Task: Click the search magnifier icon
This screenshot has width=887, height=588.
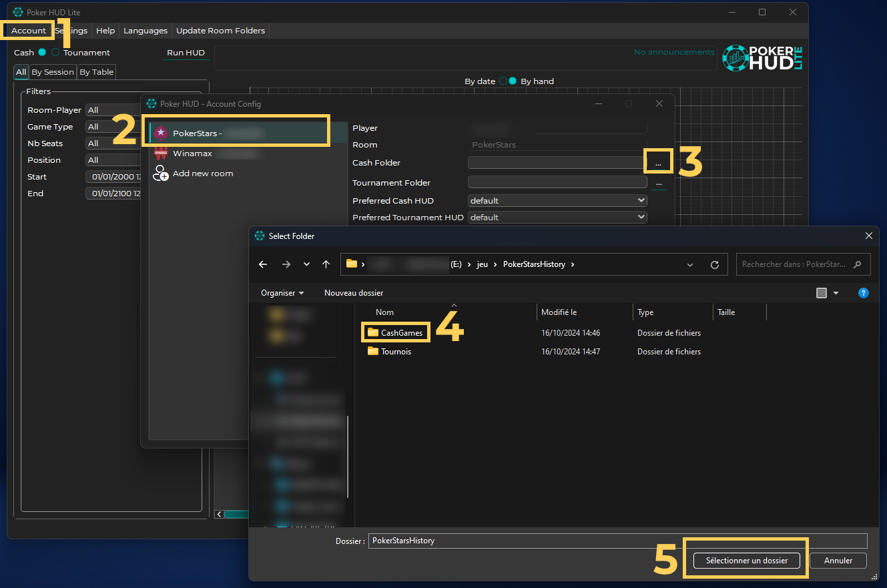Action: (x=858, y=264)
